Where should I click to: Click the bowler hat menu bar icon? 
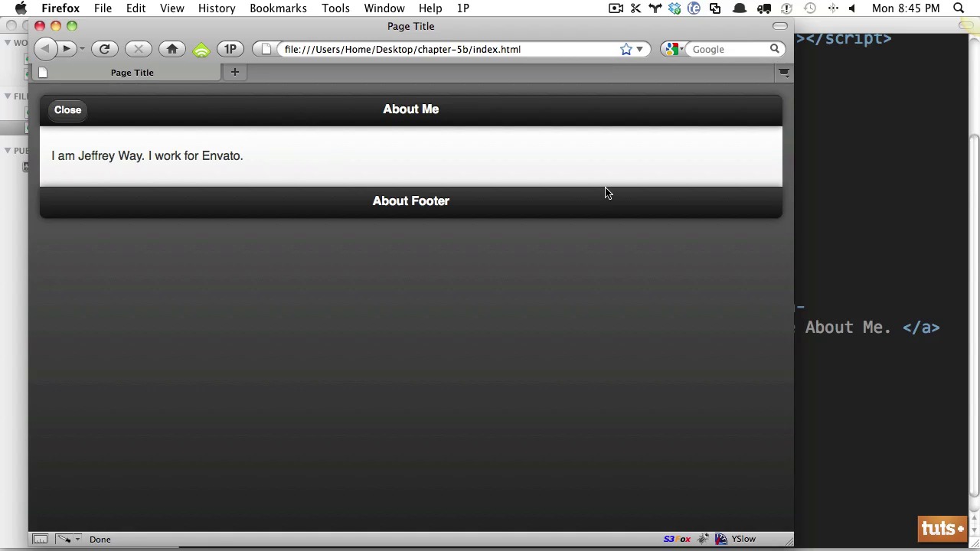(x=740, y=8)
